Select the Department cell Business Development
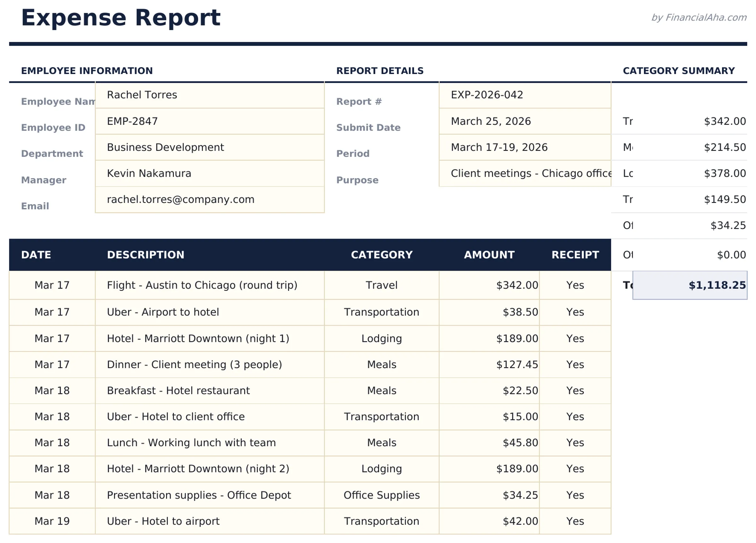 (x=209, y=147)
